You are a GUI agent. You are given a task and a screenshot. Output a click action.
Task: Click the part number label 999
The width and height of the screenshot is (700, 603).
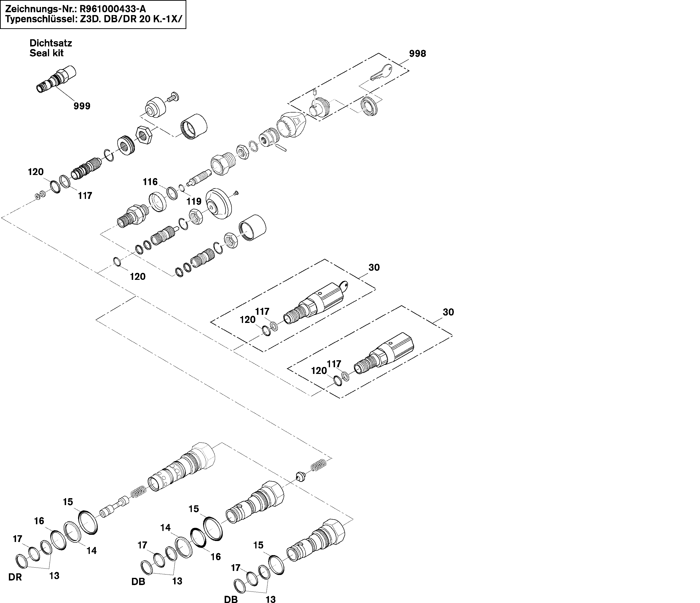(82, 106)
